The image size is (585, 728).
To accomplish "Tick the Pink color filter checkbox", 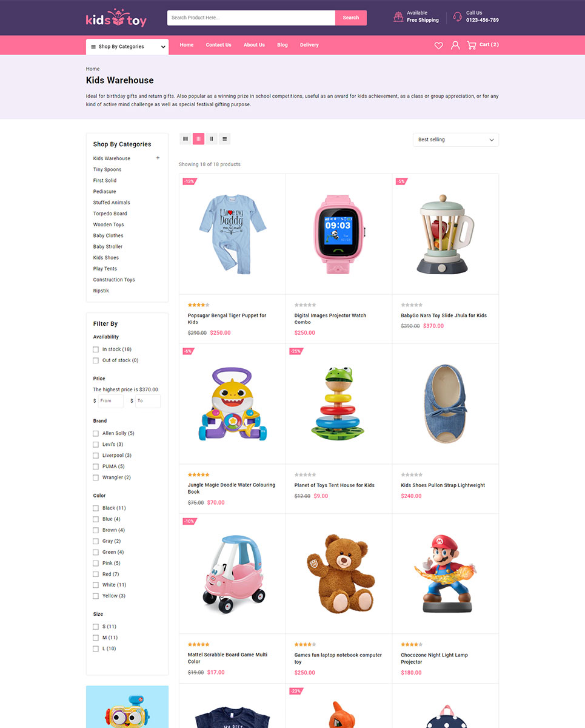I will click(96, 563).
